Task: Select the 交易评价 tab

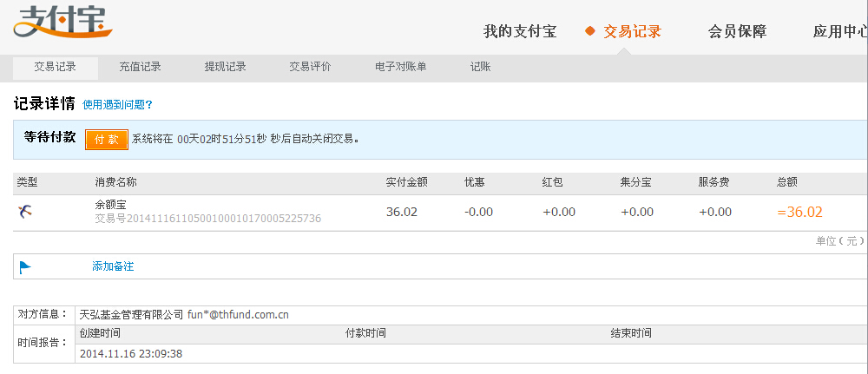Action: pyautogui.click(x=310, y=67)
